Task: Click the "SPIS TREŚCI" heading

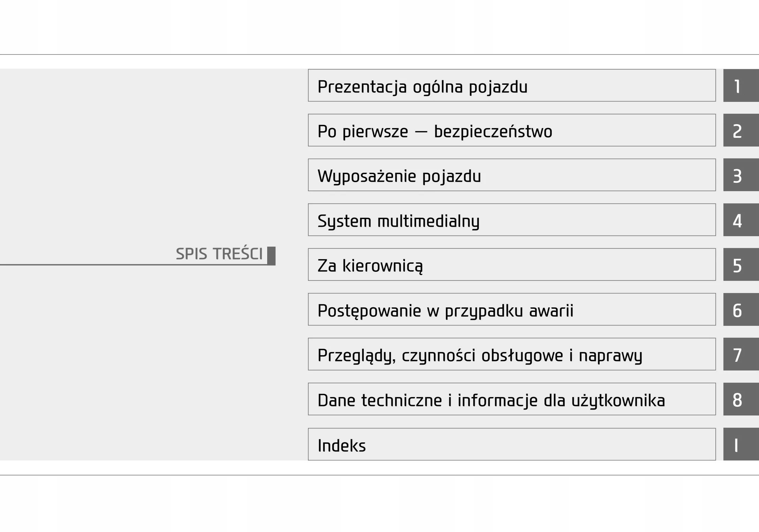Action: click(219, 254)
